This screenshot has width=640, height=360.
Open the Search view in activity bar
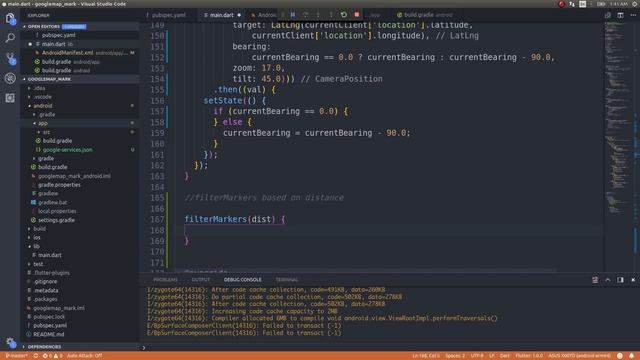(x=10, y=38)
